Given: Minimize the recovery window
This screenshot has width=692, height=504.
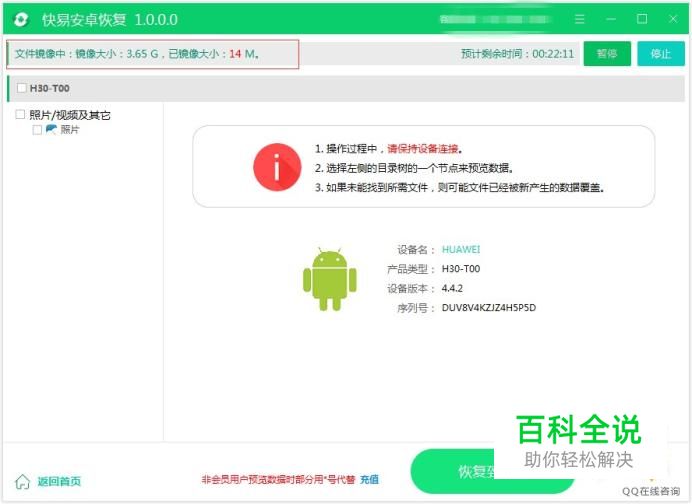Looking at the screenshot, I should click(x=611, y=19).
